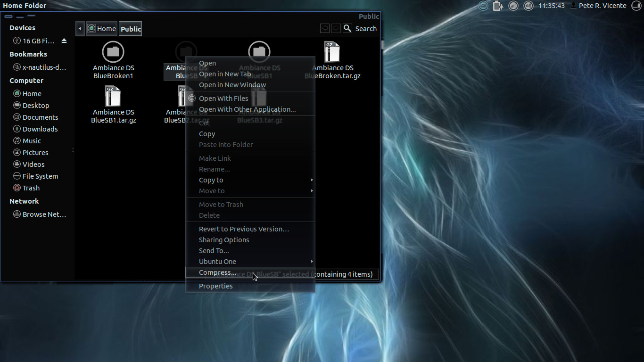Screen dimensions: 644x362
Task: Choose Sharing Options
Action: point(250,240)
